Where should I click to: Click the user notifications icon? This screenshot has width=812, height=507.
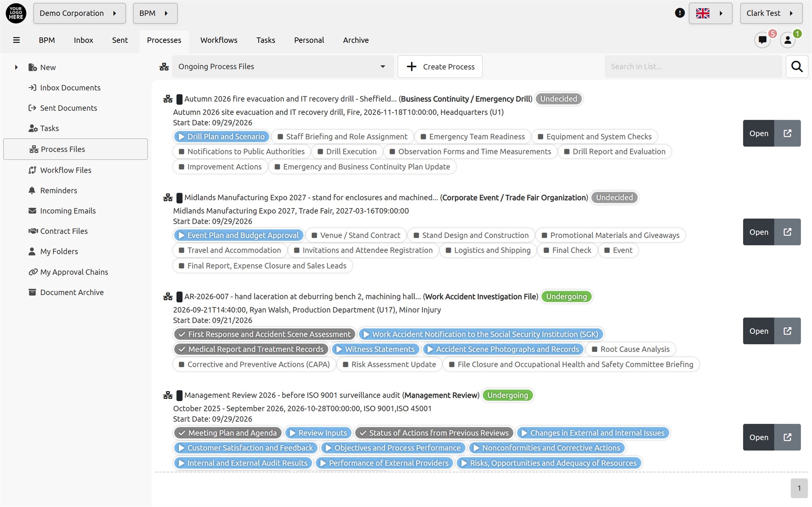(x=788, y=40)
